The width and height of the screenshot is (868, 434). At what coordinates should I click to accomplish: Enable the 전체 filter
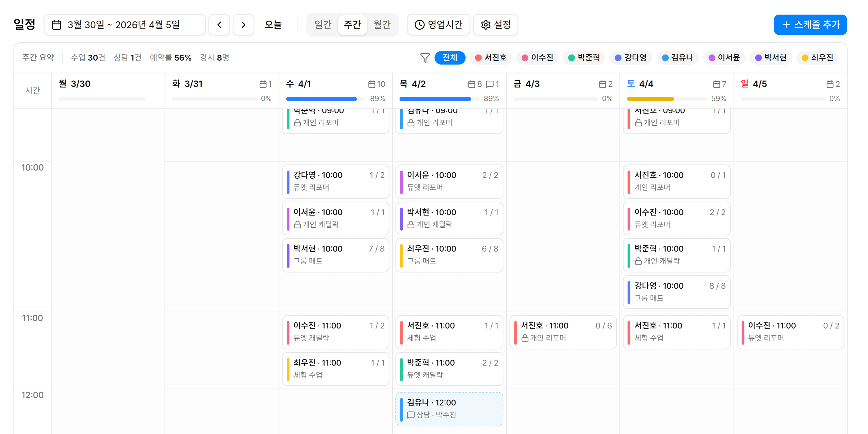450,58
